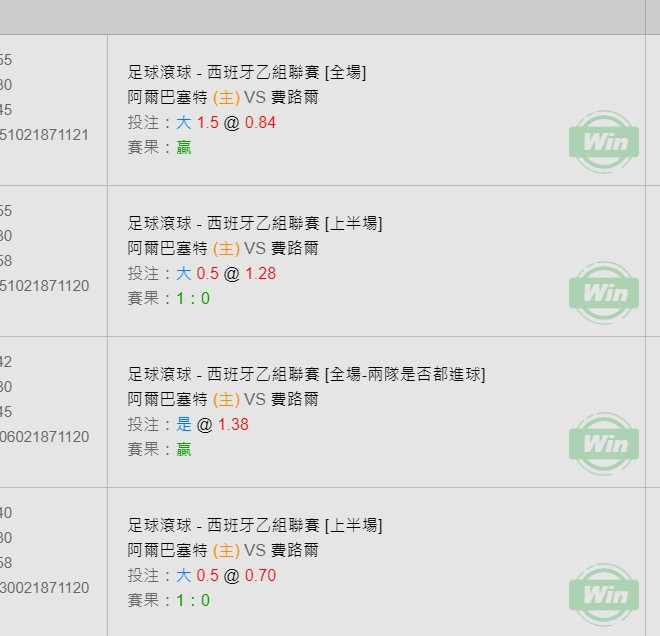Select bet number ending 51021871120
The width and height of the screenshot is (660, 636).
pyautogui.click(x=44, y=286)
